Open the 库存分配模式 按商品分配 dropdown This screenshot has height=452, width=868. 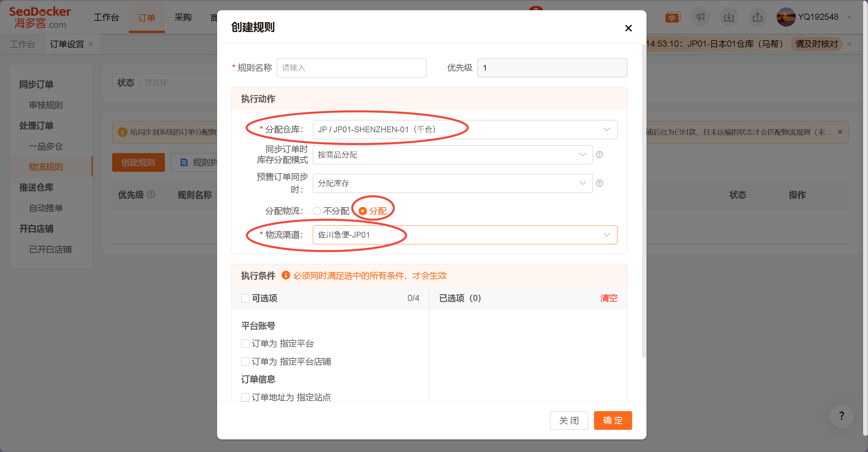click(x=452, y=155)
